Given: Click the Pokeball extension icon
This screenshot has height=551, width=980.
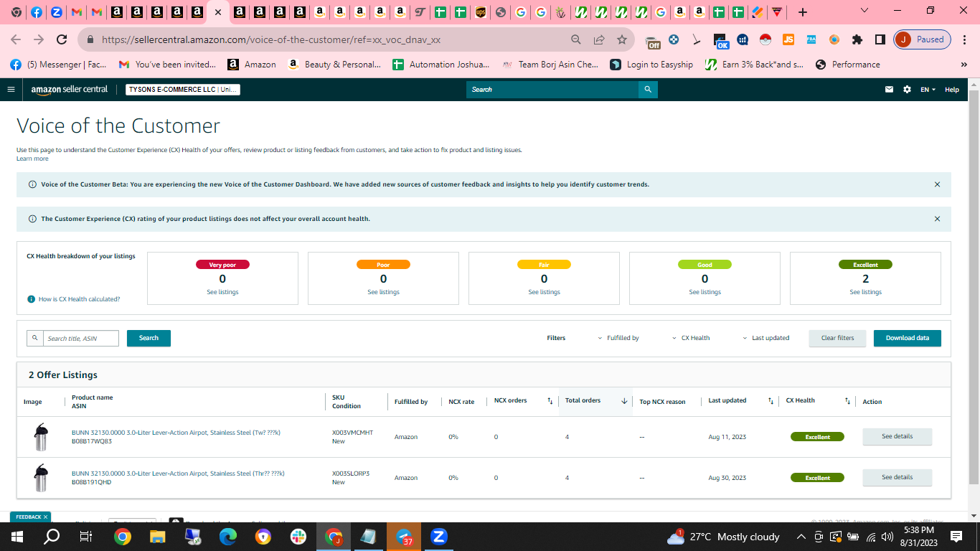Looking at the screenshot, I should point(765,39).
